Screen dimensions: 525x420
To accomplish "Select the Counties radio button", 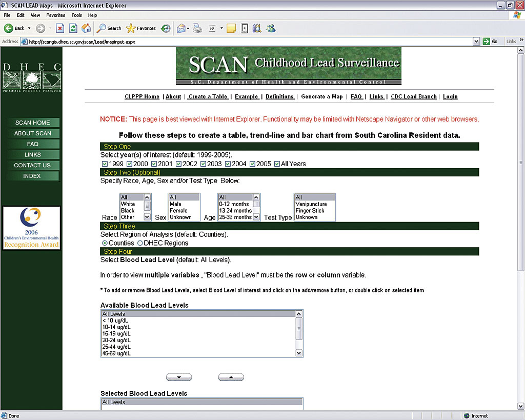I will pos(105,243).
